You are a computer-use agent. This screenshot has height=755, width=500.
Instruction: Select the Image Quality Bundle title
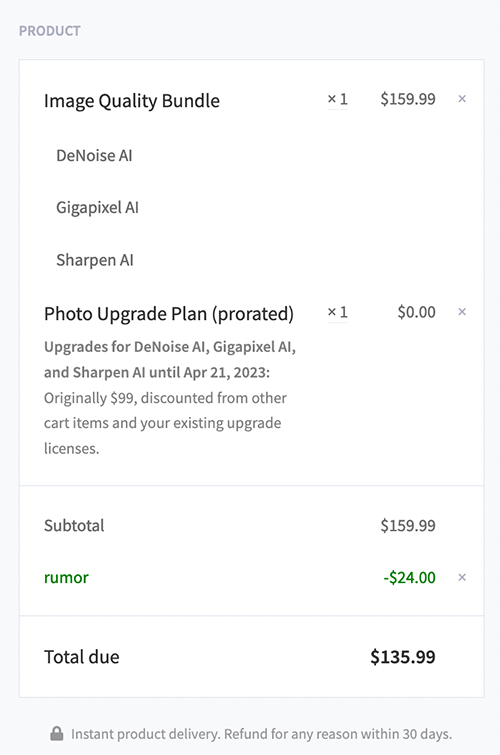point(132,101)
